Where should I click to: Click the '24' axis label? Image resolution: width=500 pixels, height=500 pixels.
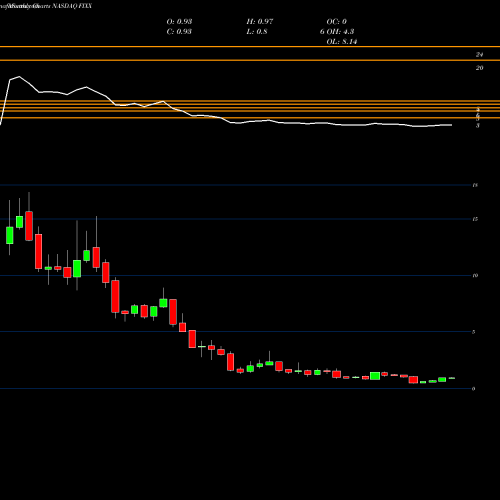pos(479,54)
